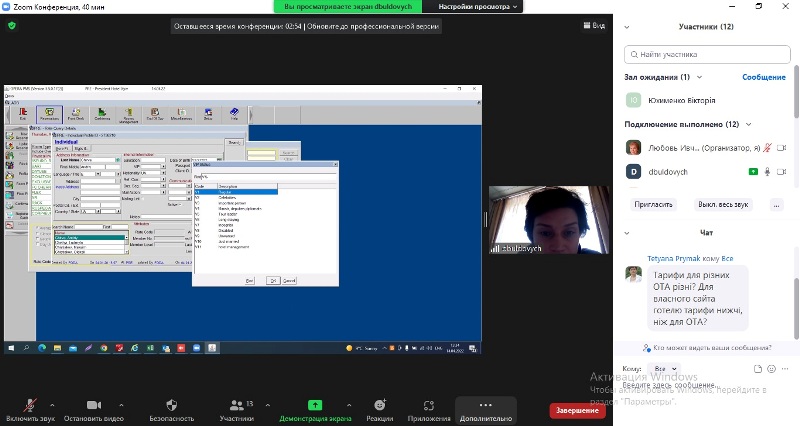This screenshot has height=426, width=800.
Task: Click Юхименко Вікторія in waiting room
Action: [682, 101]
